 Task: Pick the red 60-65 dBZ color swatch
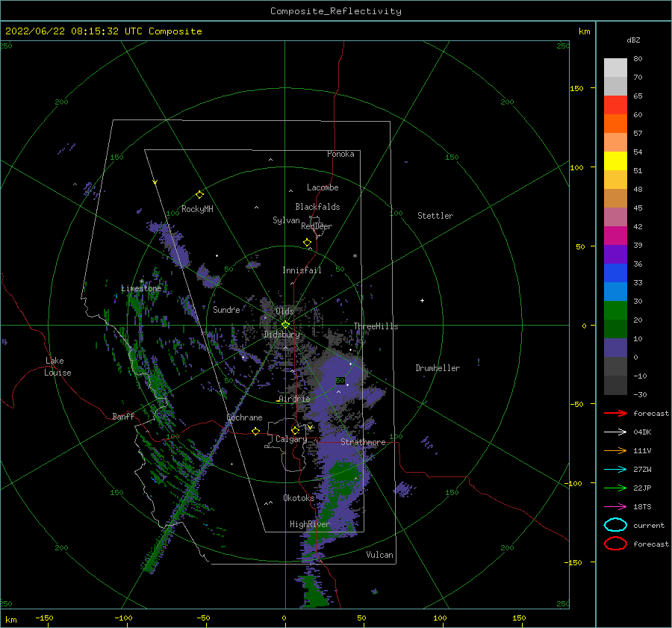pyautogui.click(x=615, y=105)
